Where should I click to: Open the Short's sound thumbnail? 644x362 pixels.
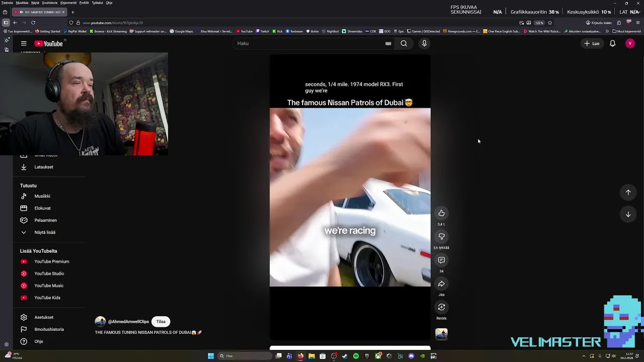coord(441,334)
